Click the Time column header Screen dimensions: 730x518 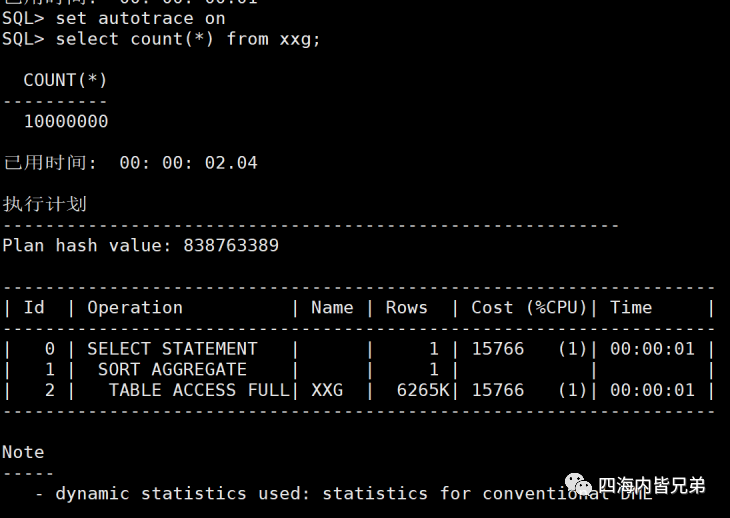(x=631, y=308)
